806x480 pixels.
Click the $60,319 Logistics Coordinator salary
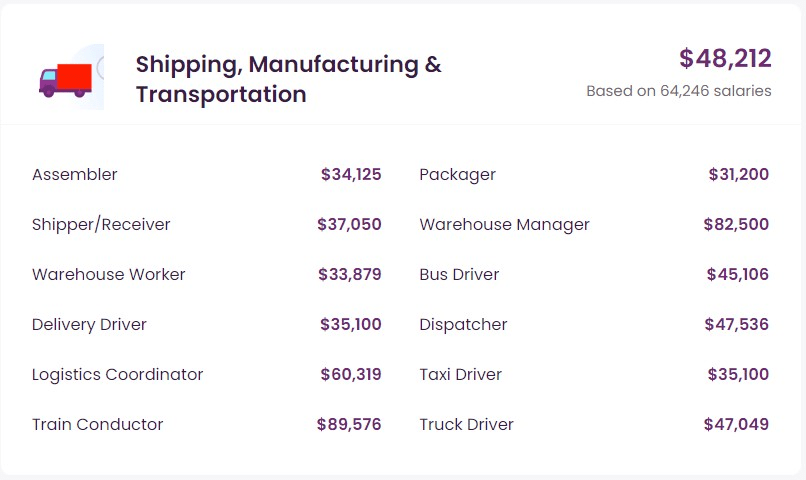[x=350, y=375]
